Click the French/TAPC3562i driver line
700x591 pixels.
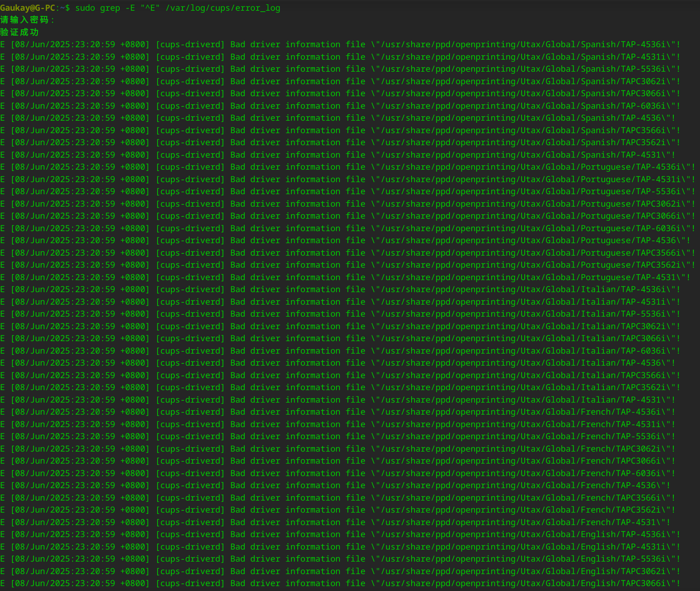tap(338, 510)
